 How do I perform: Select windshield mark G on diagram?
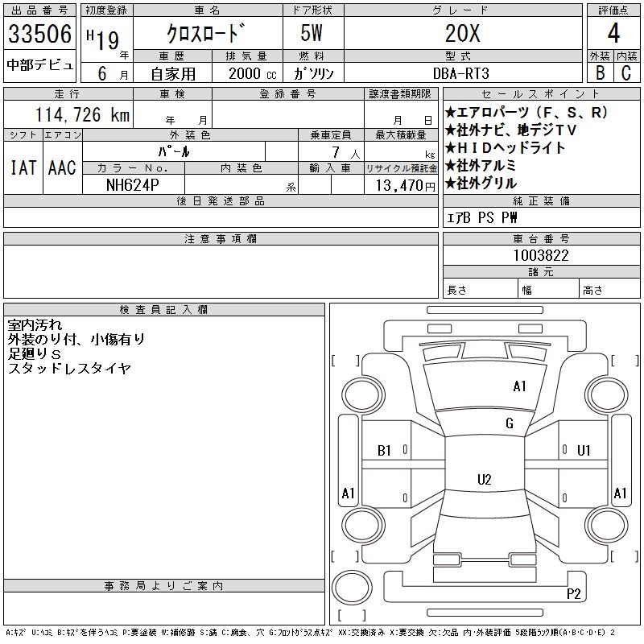click(x=510, y=423)
